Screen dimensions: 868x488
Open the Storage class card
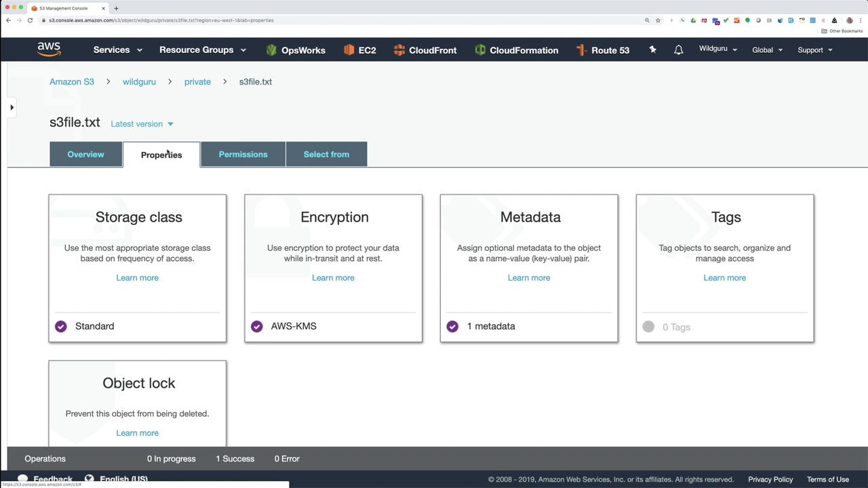(x=138, y=268)
